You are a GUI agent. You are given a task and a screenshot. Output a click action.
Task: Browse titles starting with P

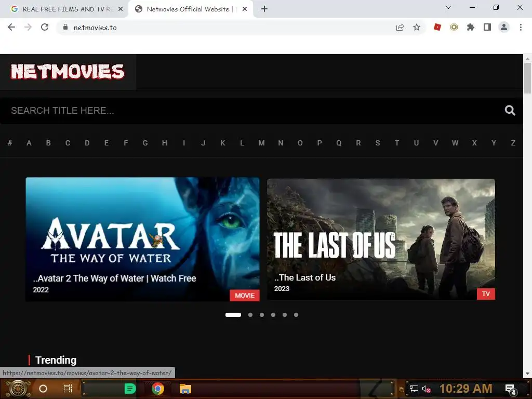[320, 143]
